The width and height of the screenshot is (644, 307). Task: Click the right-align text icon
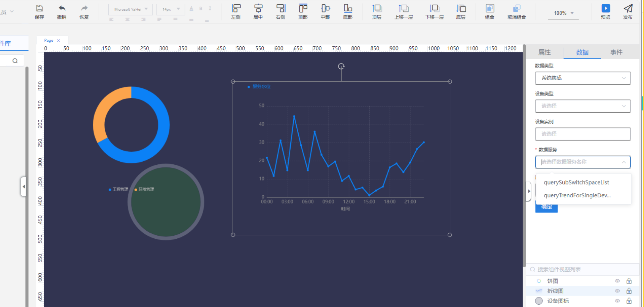143,19
